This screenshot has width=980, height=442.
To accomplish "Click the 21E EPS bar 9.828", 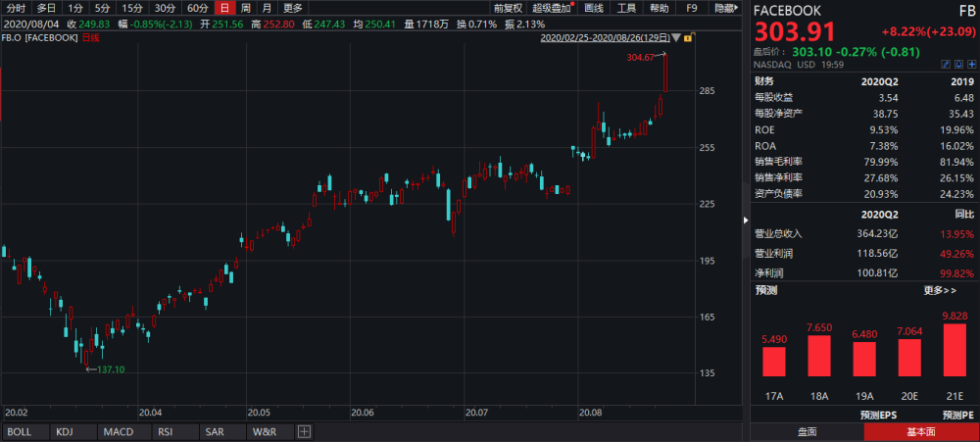I will (955, 350).
